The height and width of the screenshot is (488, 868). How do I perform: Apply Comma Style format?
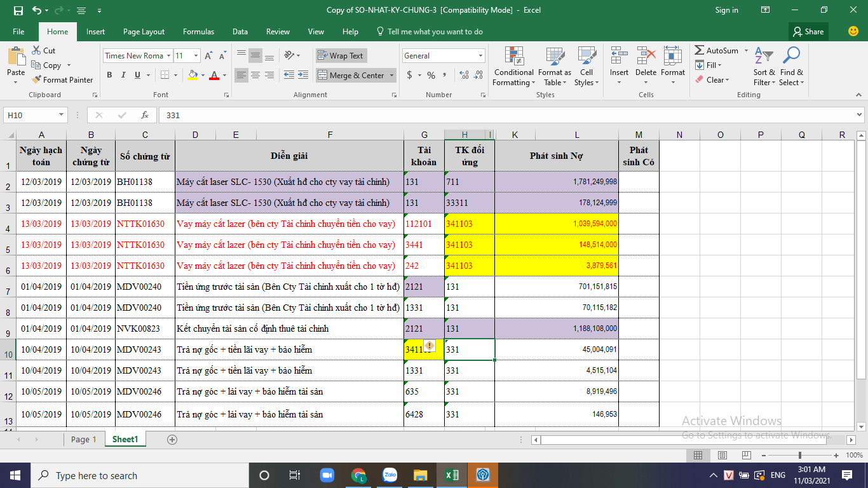pos(445,75)
